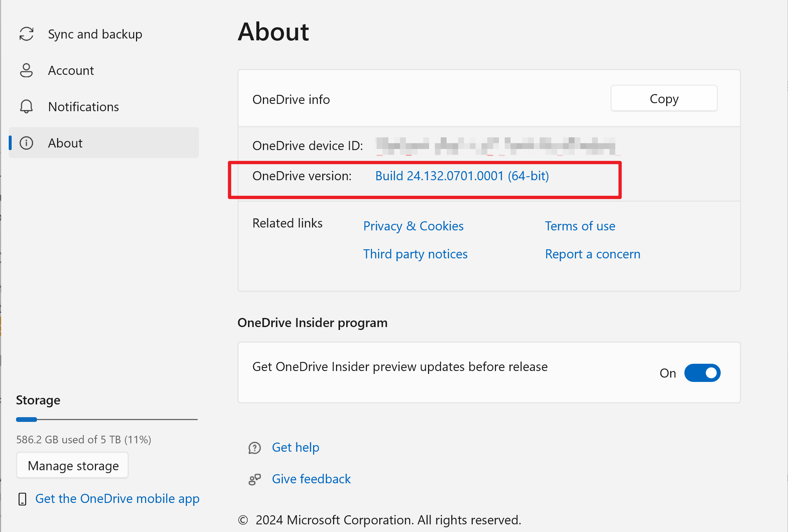Click the Account person icon
788x532 pixels.
tap(27, 70)
